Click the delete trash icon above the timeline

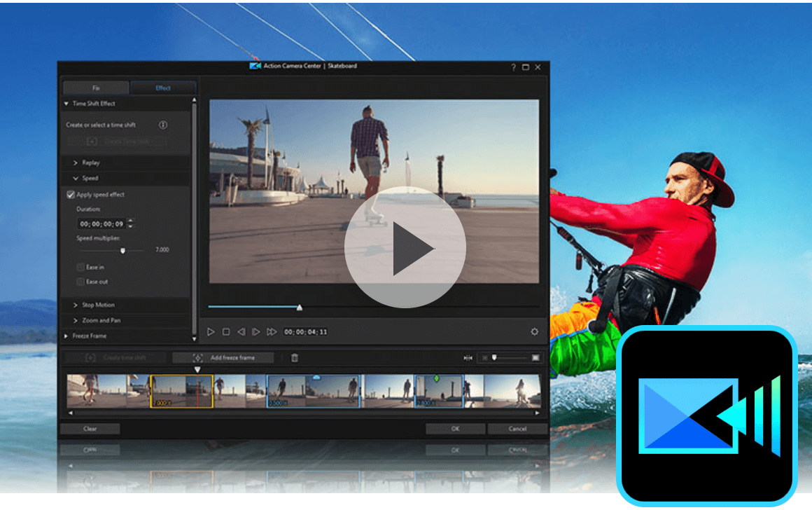click(293, 357)
